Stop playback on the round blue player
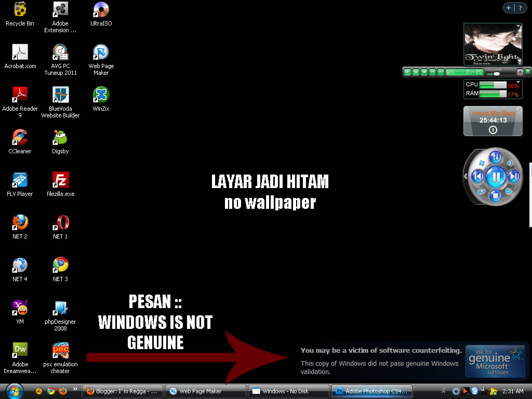 point(495,195)
